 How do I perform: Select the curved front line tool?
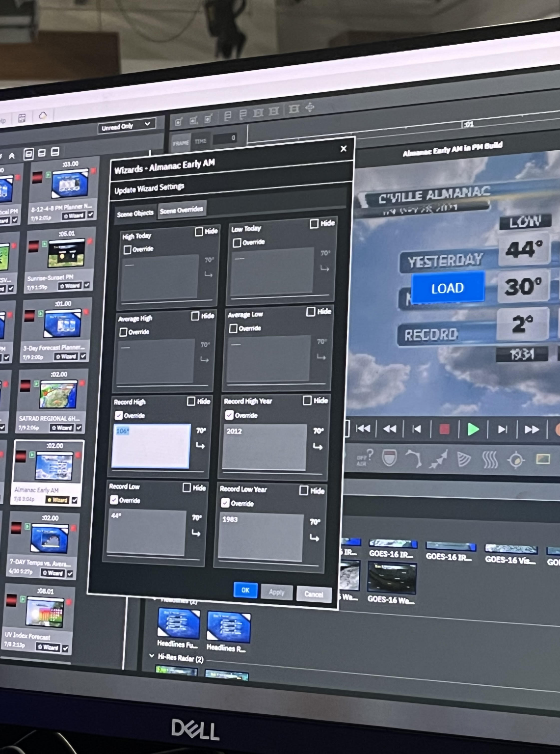tap(413, 459)
